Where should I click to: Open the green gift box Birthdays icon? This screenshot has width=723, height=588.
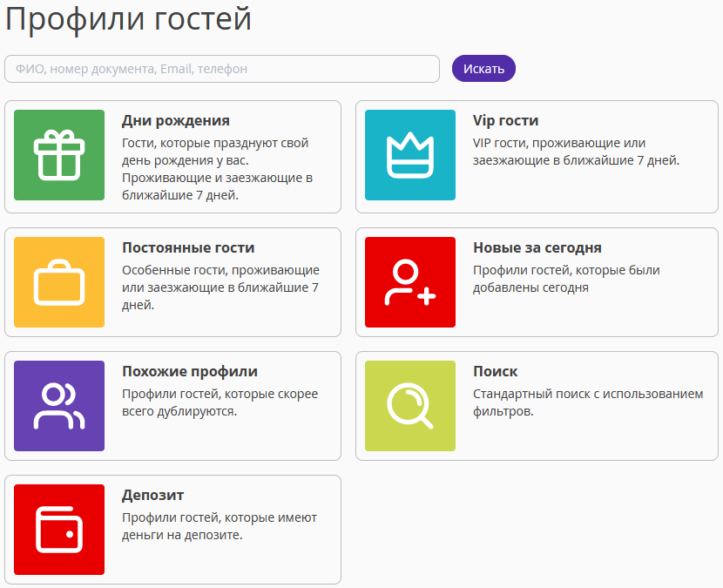click(x=59, y=155)
